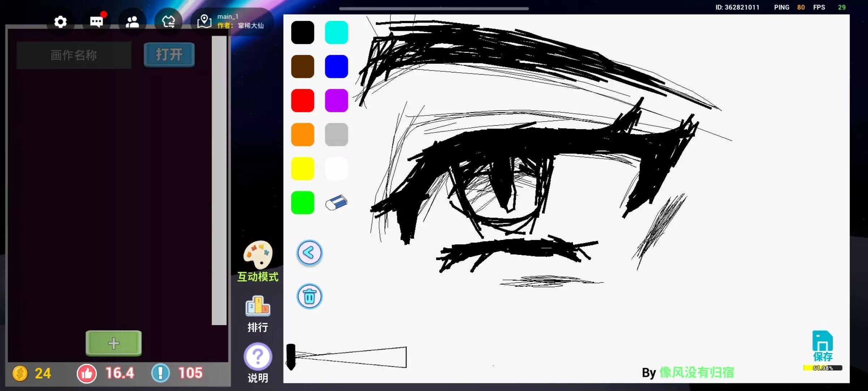The height and width of the screenshot is (391, 868).
Task: Select the purple color swatch
Action: 336,101
